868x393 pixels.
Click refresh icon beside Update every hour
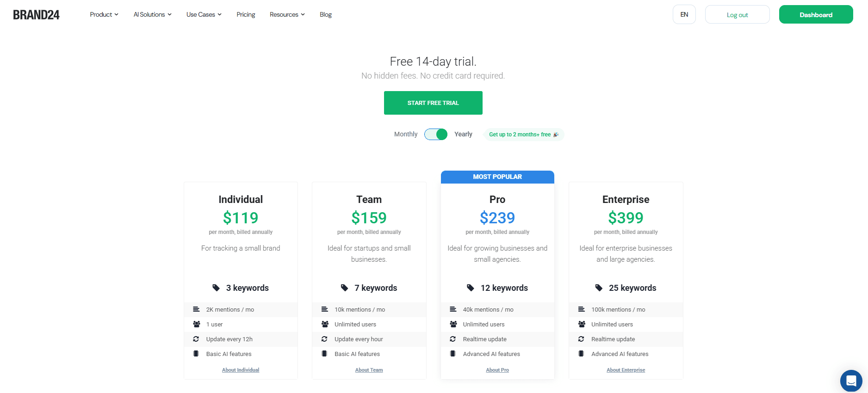pyautogui.click(x=324, y=339)
